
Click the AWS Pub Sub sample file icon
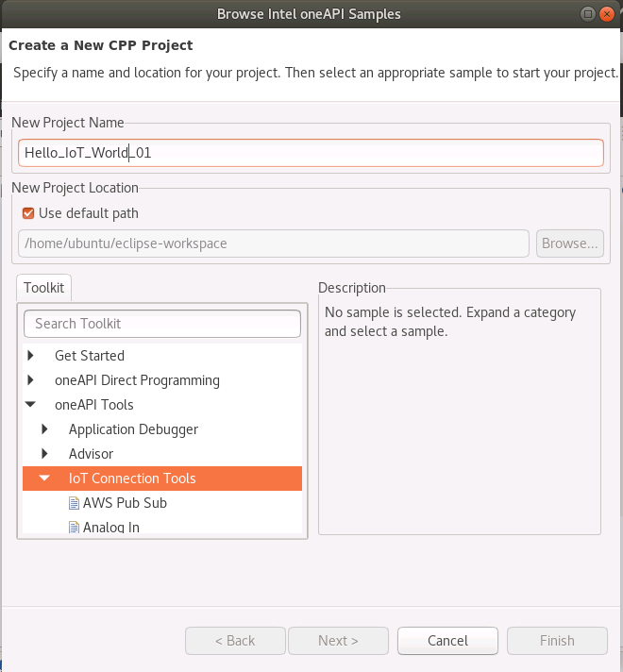(x=75, y=503)
